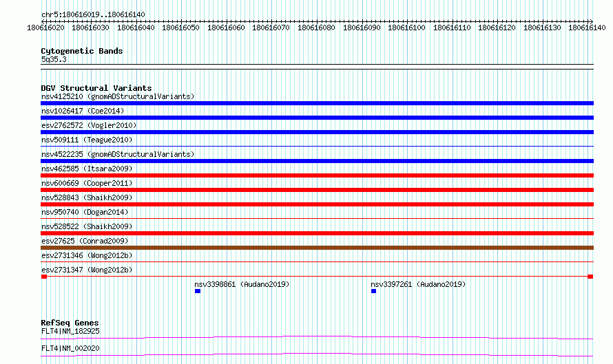Click ruler position 180616130
613x364 pixels.
(543, 28)
